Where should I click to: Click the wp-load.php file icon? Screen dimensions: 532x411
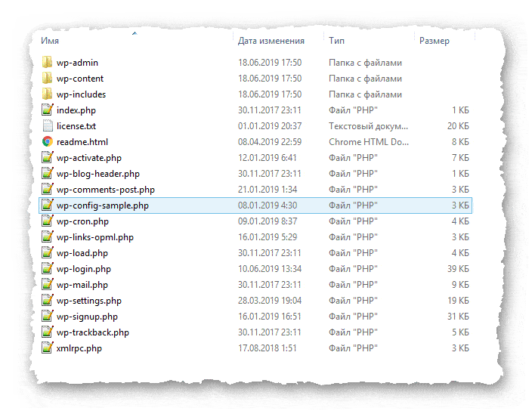point(48,252)
